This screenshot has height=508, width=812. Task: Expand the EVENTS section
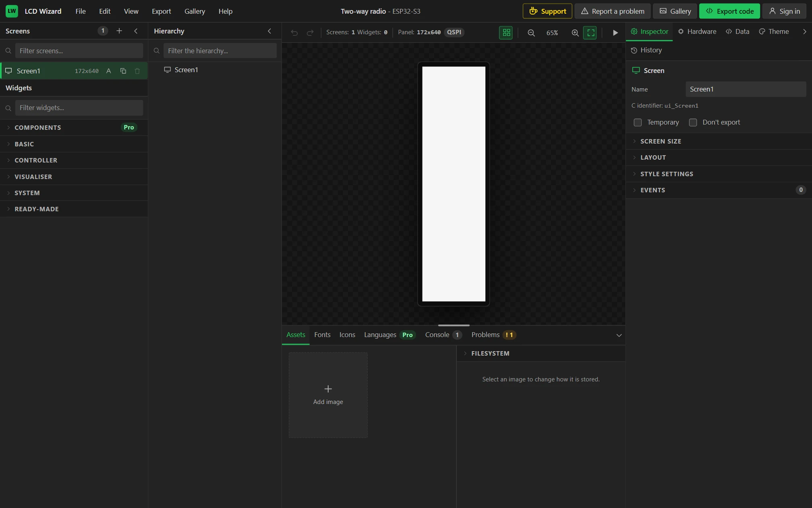click(719, 190)
